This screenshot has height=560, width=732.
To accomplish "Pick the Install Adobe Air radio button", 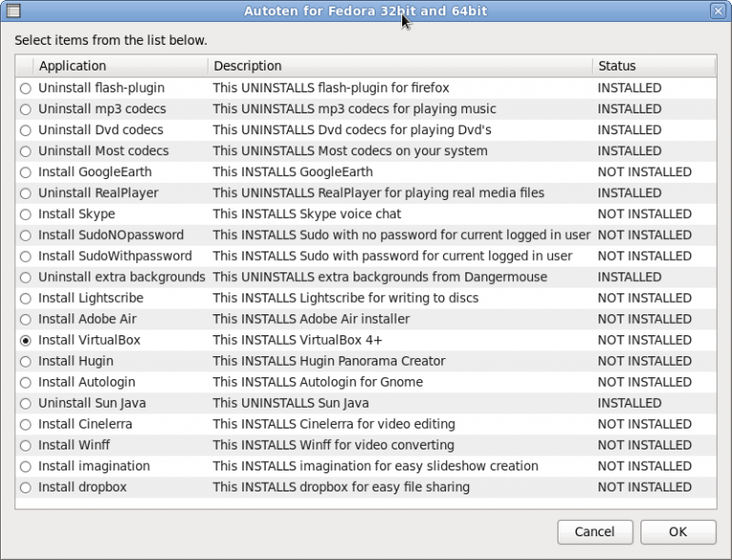I will click(26, 319).
